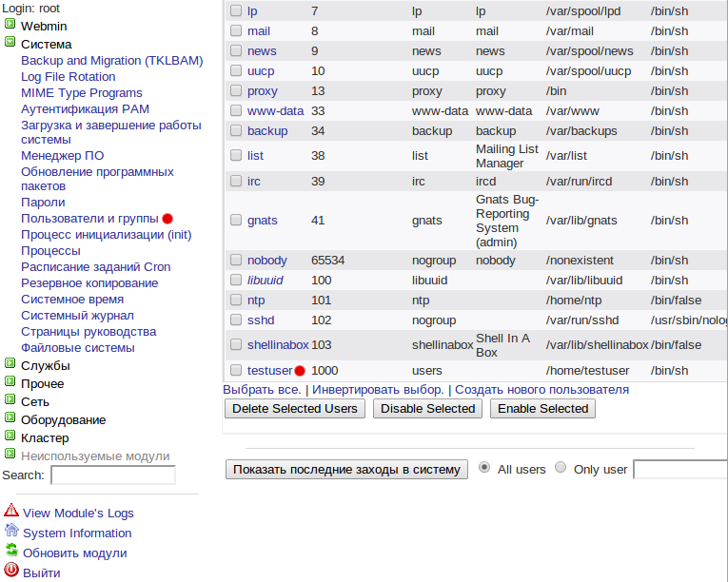728x582 pixels.
Task: Expand the Кластер category arrow
Action: [x=10, y=436]
